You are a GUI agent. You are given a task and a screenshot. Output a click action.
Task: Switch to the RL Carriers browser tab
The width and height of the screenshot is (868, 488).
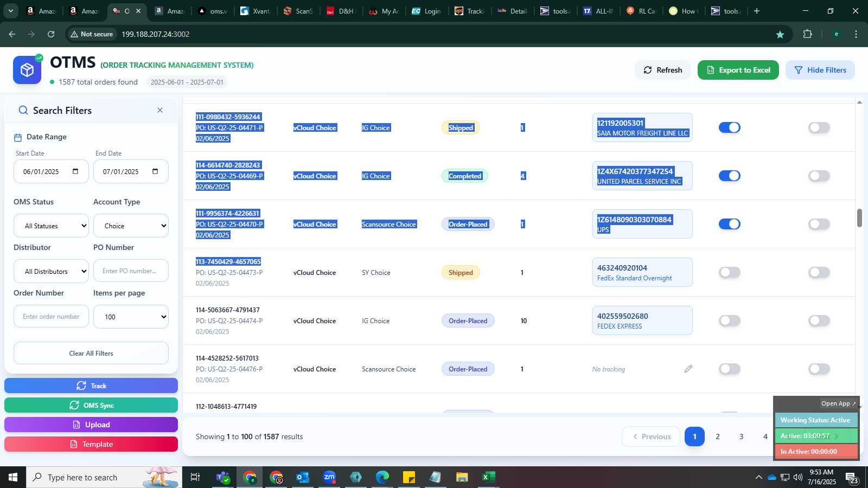pyautogui.click(x=641, y=11)
